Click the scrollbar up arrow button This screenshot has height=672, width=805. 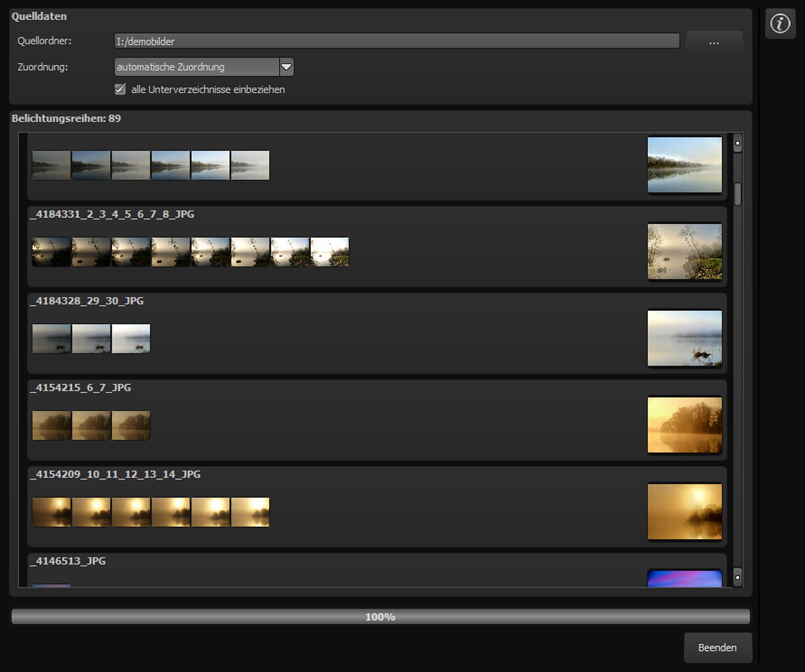(x=737, y=143)
